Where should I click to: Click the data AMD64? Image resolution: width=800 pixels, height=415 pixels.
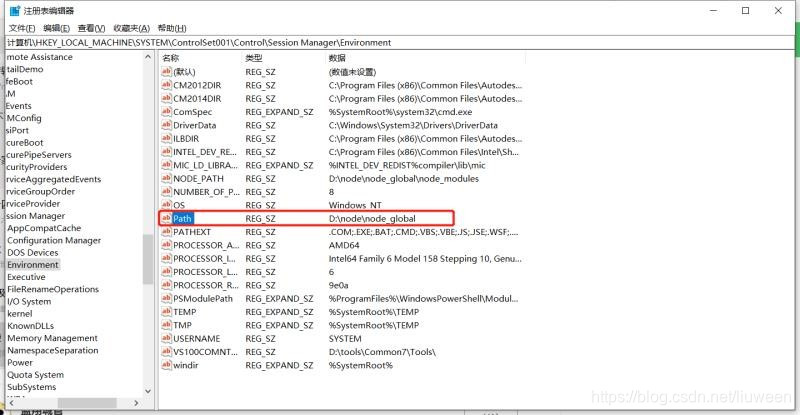pos(344,245)
